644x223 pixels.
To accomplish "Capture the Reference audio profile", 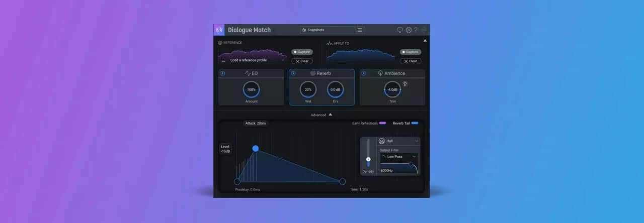I will click(302, 52).
